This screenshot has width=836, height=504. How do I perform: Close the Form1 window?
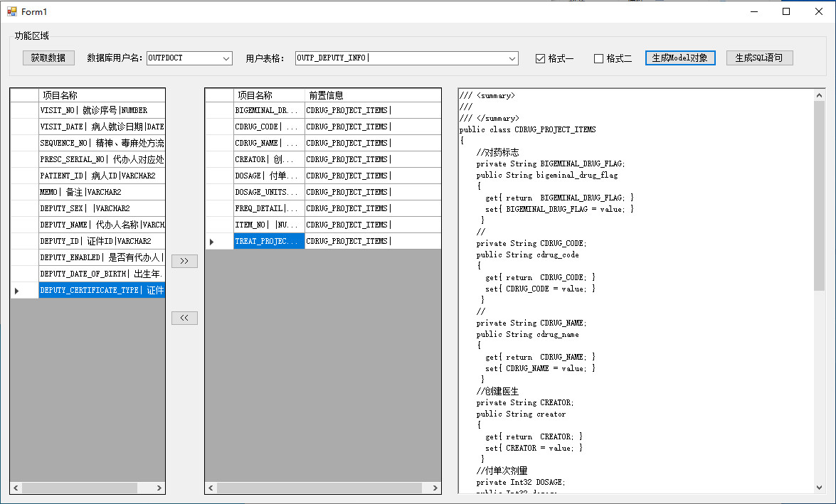point(819,11)
